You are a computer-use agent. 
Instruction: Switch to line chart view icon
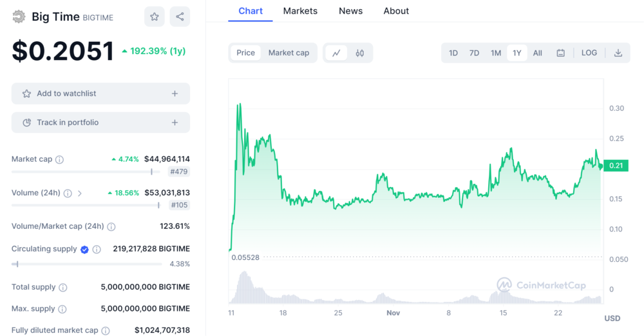coord(336,53)
